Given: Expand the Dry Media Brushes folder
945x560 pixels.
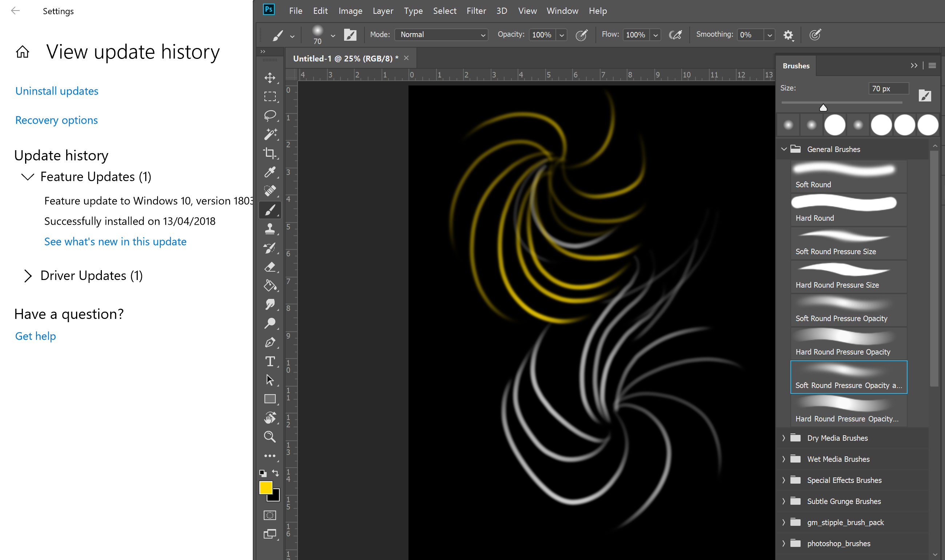Looking at the screenshot, I should pos(784,438).
